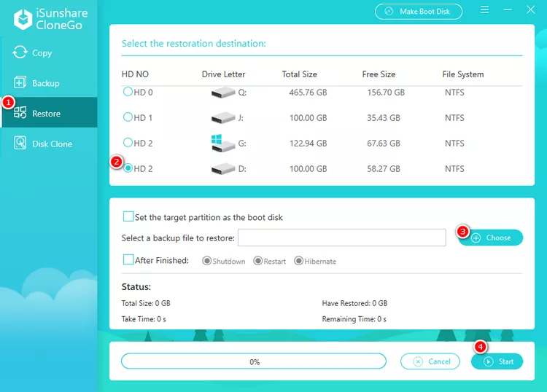Switch to the Backup tab label

(46, 83)
